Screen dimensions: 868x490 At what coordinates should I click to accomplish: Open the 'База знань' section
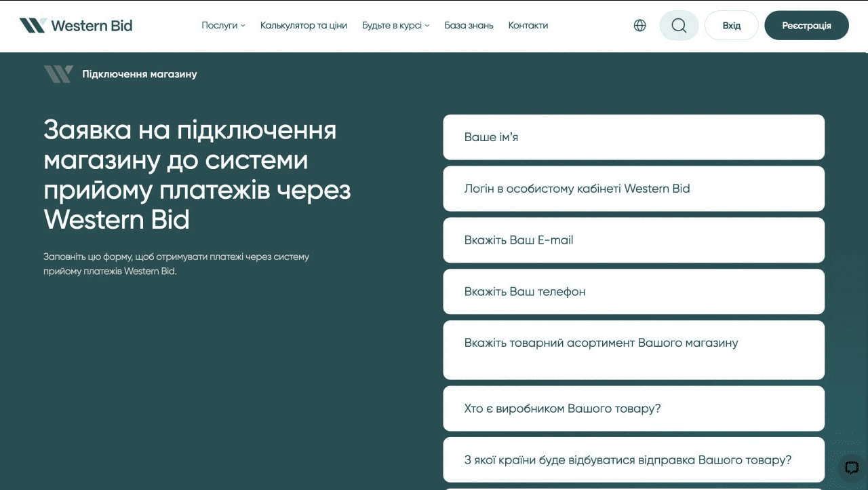coord(469,25)
